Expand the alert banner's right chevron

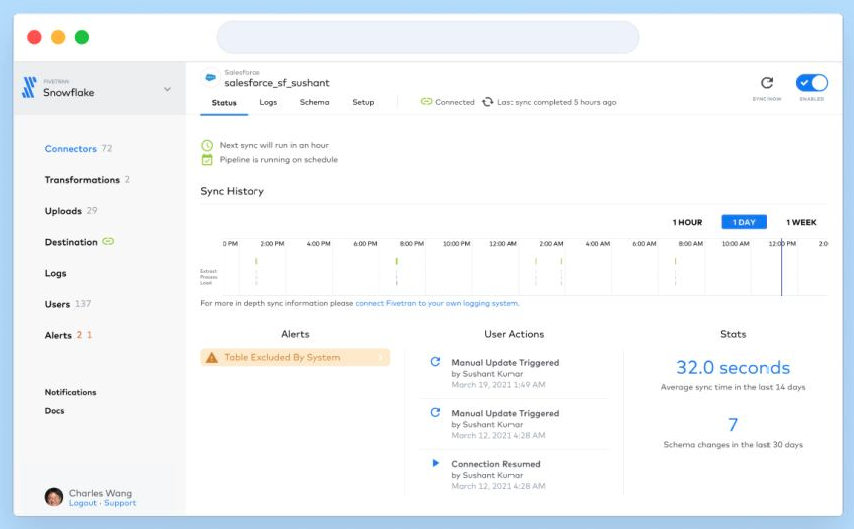pos(381,357)
